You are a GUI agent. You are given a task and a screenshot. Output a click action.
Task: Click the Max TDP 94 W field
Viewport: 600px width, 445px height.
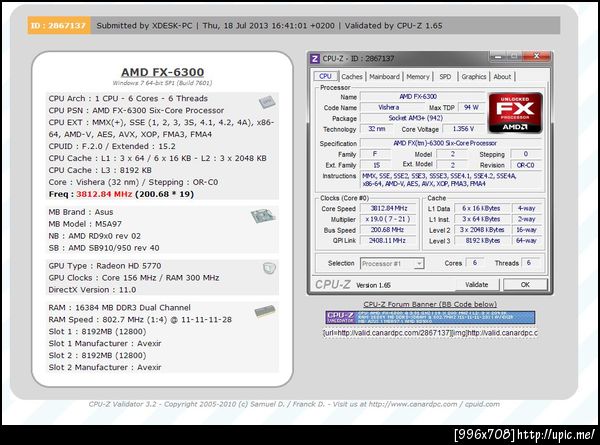coord(471,108)
